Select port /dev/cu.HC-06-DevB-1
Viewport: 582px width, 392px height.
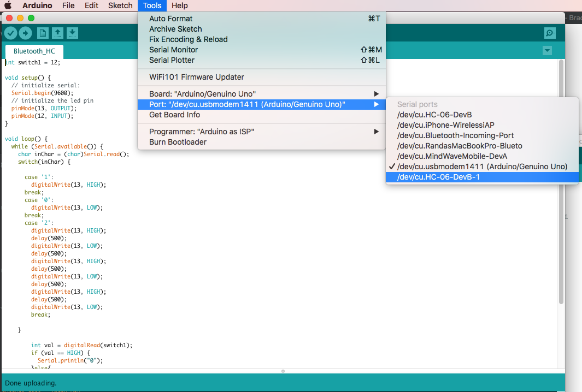click(x=482, y=177)
